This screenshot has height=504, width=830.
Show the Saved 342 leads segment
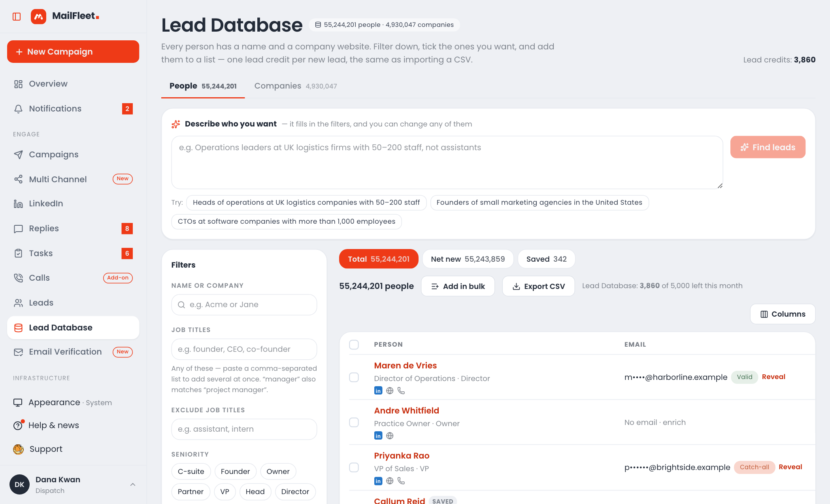pos(546,259)
